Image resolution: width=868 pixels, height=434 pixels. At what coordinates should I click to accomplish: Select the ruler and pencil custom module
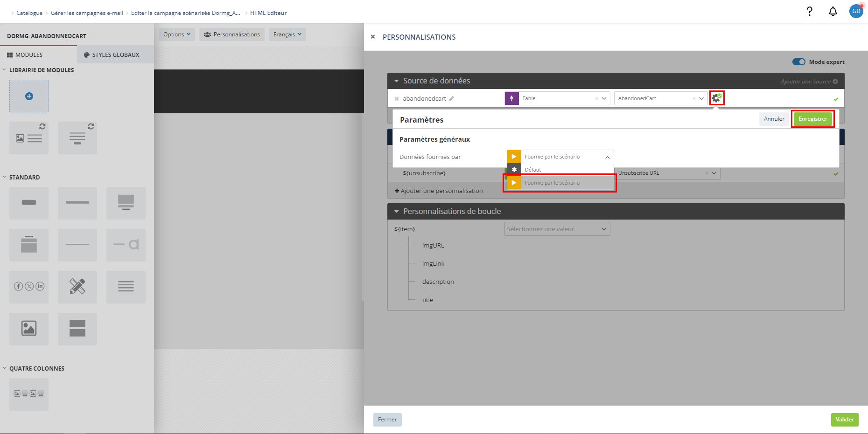[x=77, y=286]
